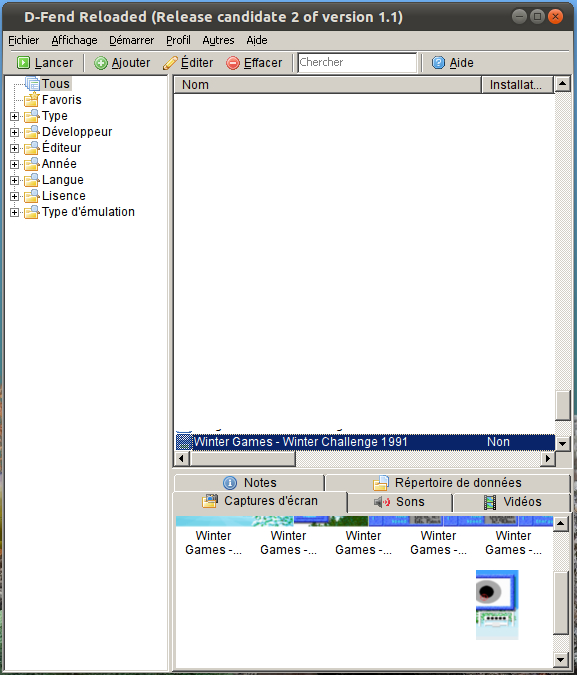
Task: Expand the Éditeur tree node
Action: (14, 148)
